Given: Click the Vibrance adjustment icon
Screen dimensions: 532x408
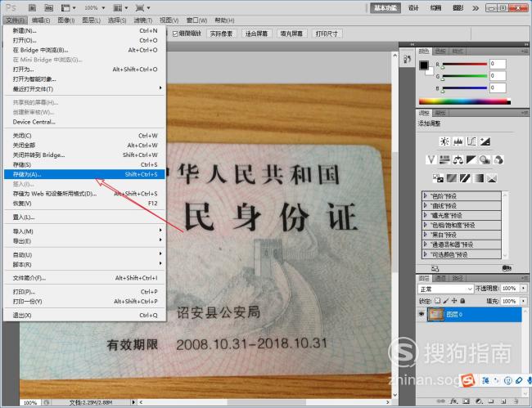Looking at the screenshot, I should coord(431,159).
